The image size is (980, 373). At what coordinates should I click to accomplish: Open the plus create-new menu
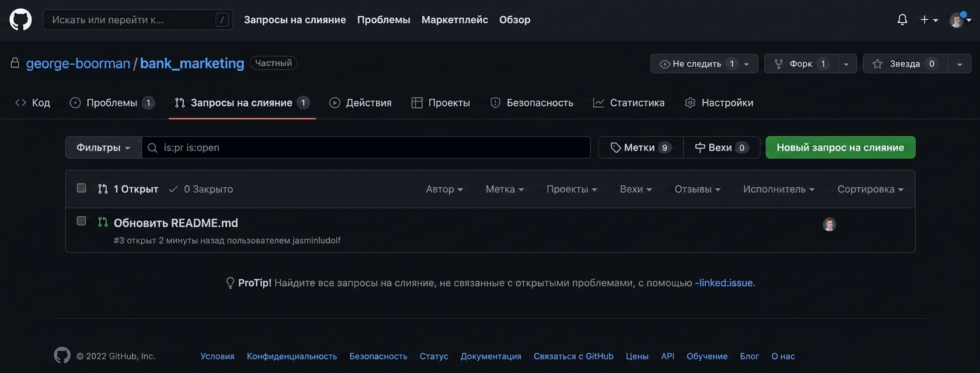[x=929, y=20]
